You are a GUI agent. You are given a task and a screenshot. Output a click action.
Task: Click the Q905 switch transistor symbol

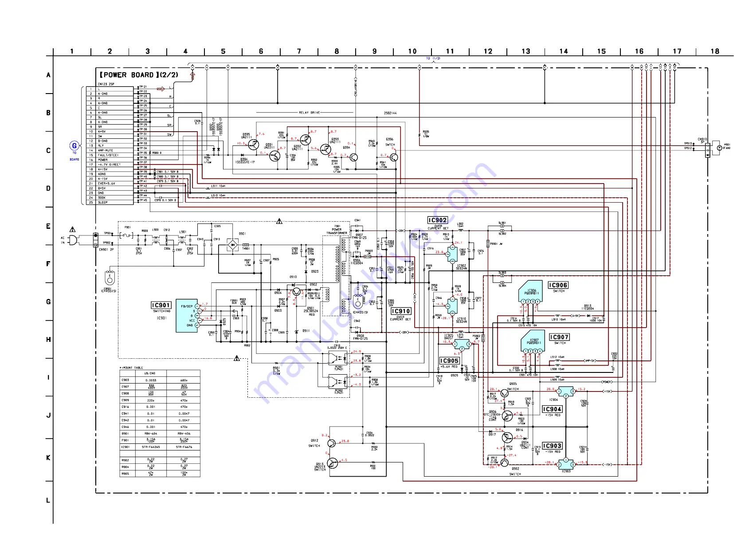point(504,393)
